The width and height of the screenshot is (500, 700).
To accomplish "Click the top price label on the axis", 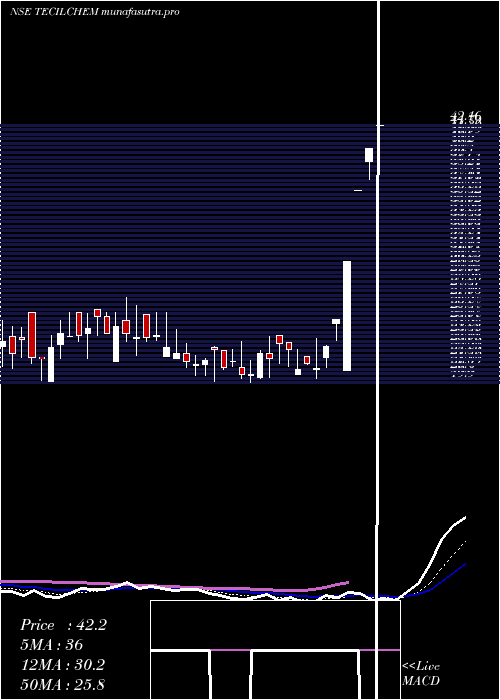I will (466, 119).
